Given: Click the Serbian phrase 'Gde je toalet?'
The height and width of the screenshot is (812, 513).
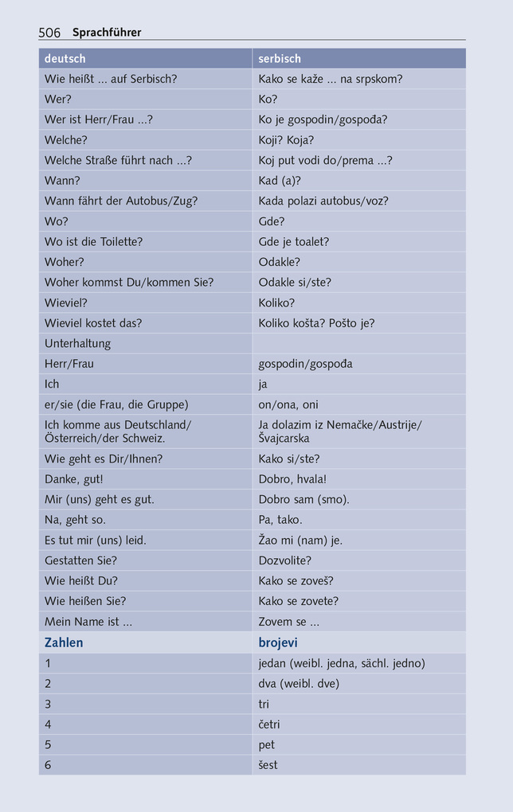Looking at the screenshot, I should click(293, 242).
